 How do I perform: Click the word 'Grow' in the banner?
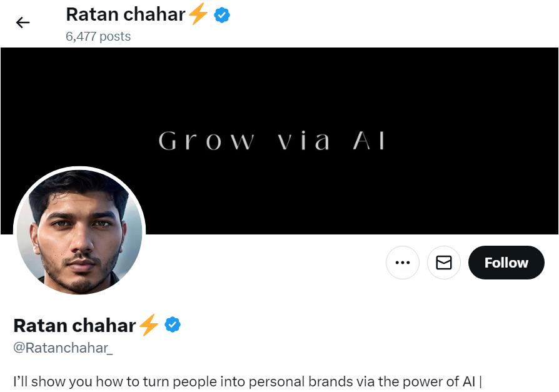coord(206,141)
